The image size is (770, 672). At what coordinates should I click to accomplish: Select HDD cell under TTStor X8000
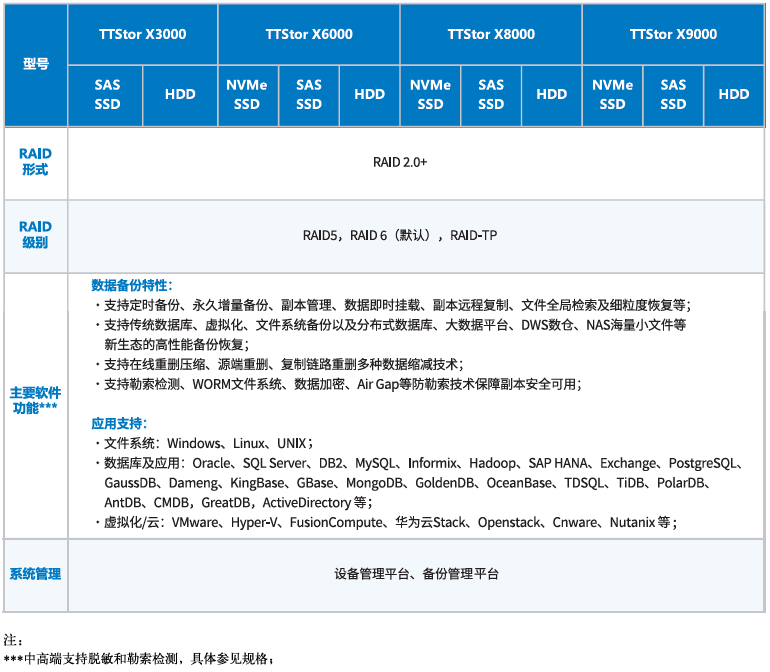(x=551, y=95)
